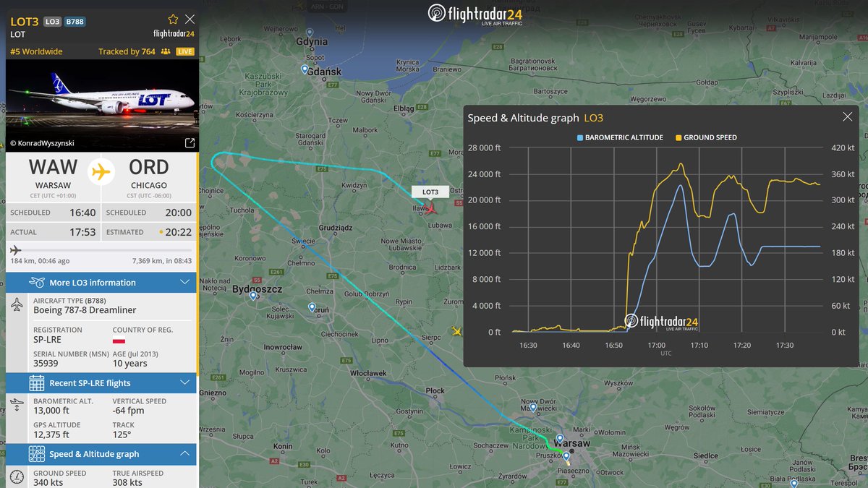View the LOT Dreamliner aircraft photo

101,106
